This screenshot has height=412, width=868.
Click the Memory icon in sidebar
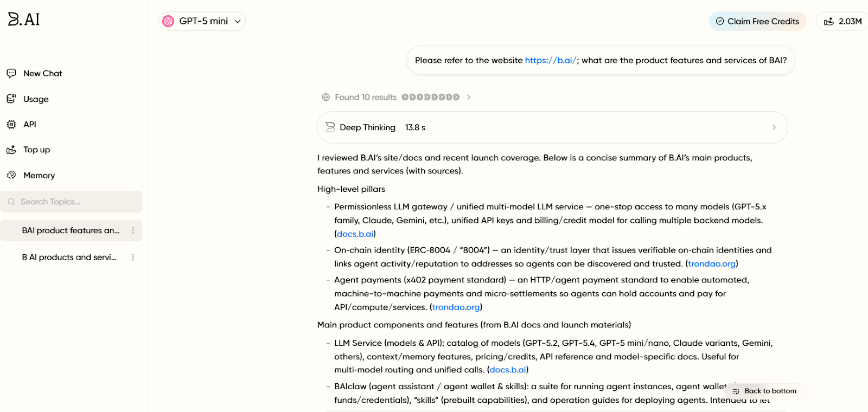click(11, 175)
